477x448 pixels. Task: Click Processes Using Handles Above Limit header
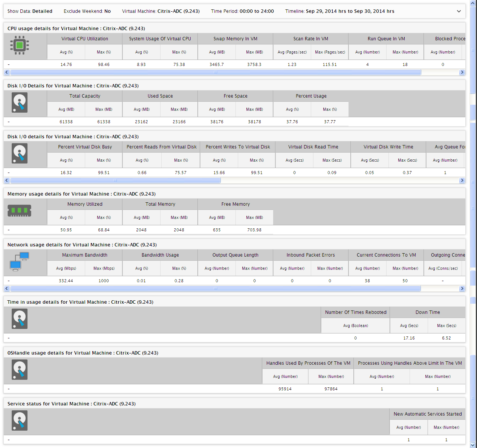tap(410, 363)
